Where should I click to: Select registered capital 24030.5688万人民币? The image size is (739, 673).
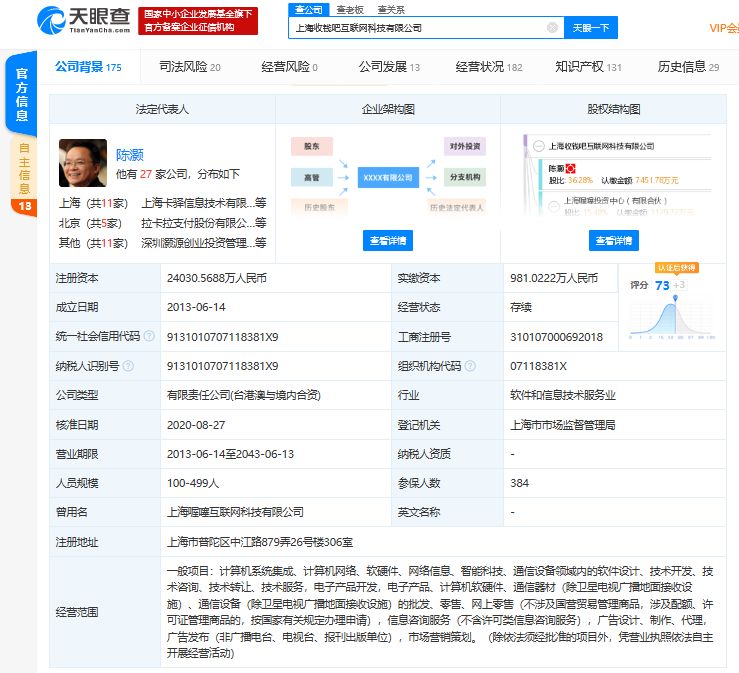tap(217, 278)
